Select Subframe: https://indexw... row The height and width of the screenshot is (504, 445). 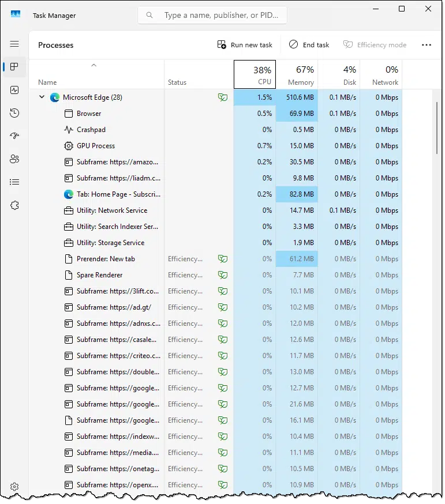(x=216, y=437)
